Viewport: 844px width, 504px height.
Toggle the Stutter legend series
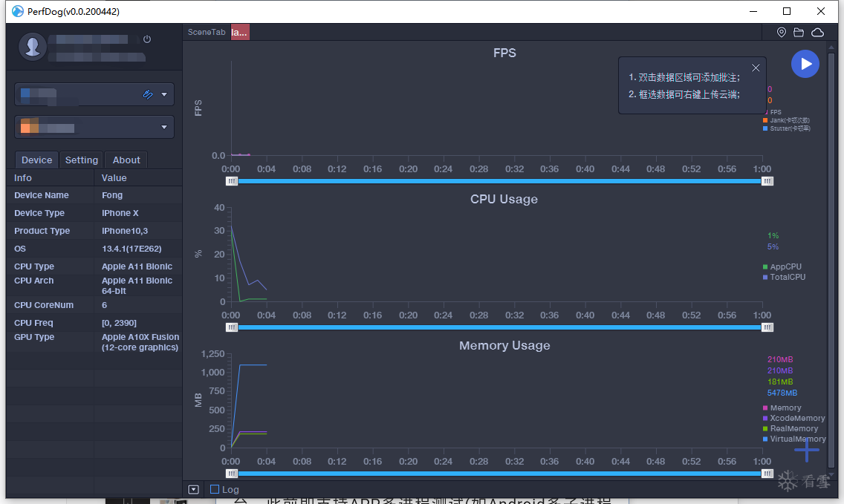pos(786,128)
